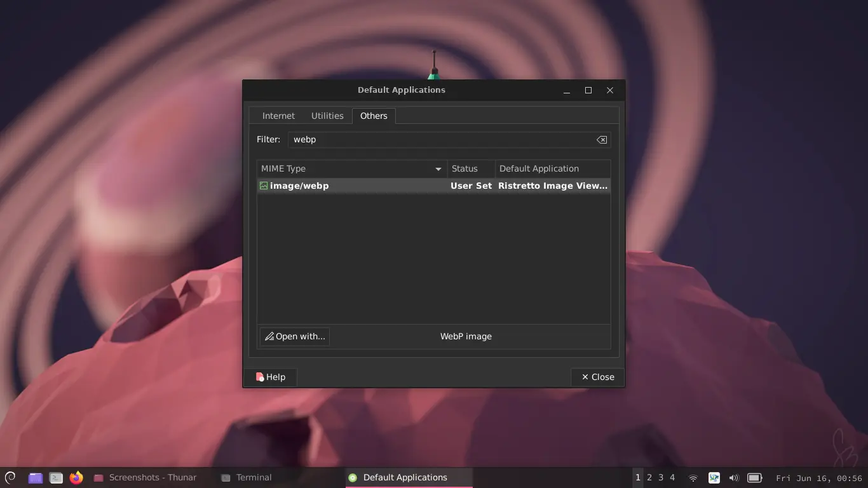Click the Close button in the dialog

point(597,377)
